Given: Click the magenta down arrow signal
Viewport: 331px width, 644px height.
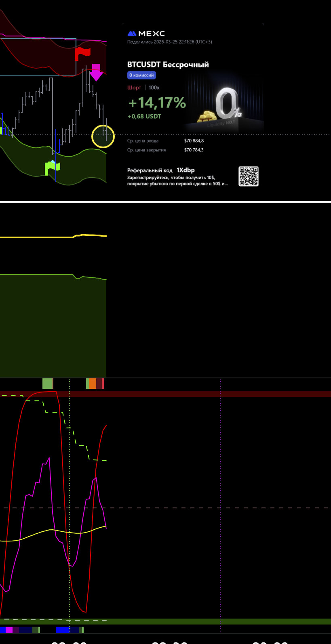Looking at the screenshot, I should 96,72.
